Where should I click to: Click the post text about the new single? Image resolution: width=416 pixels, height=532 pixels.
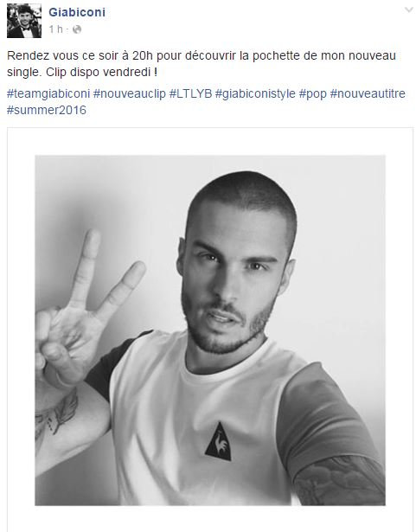tap(202, 64)
